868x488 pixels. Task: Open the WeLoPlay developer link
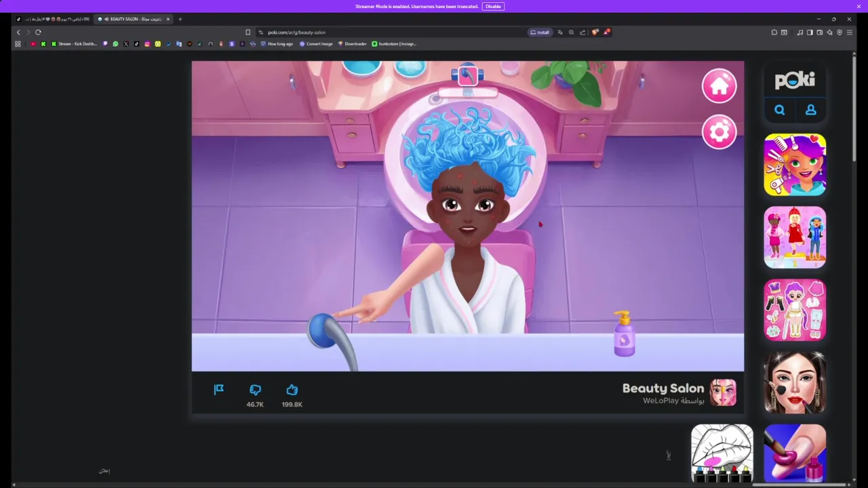tap(660, 401)
